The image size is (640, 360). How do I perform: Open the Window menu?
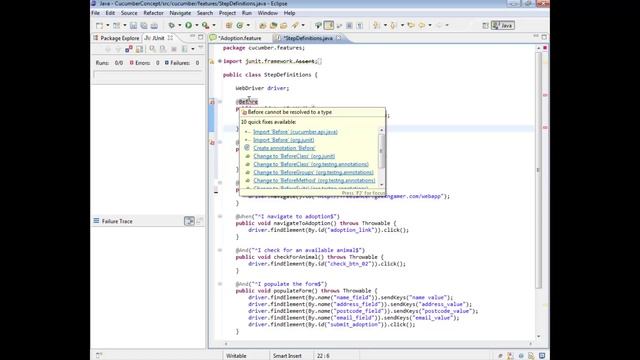point(267,13)
